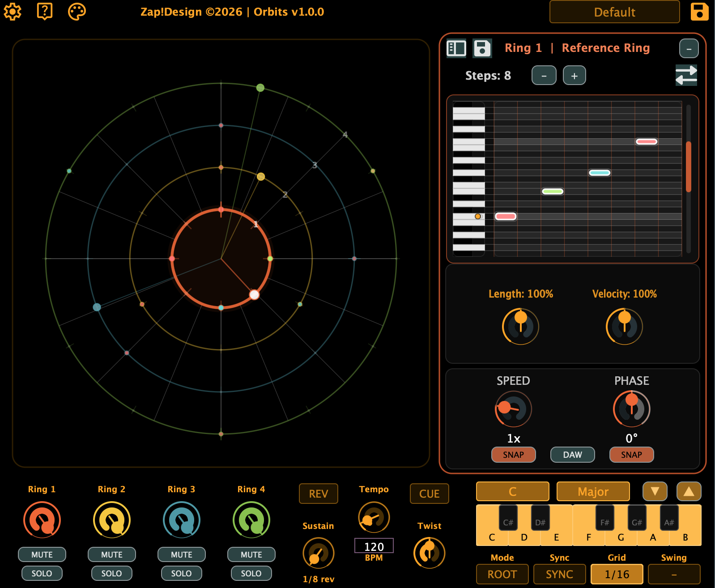Select the D key on scale keyboard

coord(524,537)
